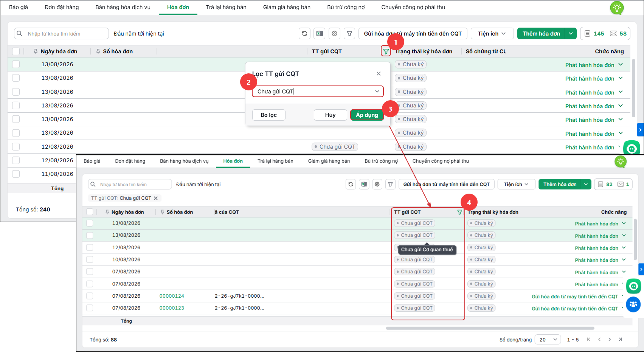This screenshot has height=354, width=644.
Task: Click the 145 invoice count icon
Action: (587, 34)
